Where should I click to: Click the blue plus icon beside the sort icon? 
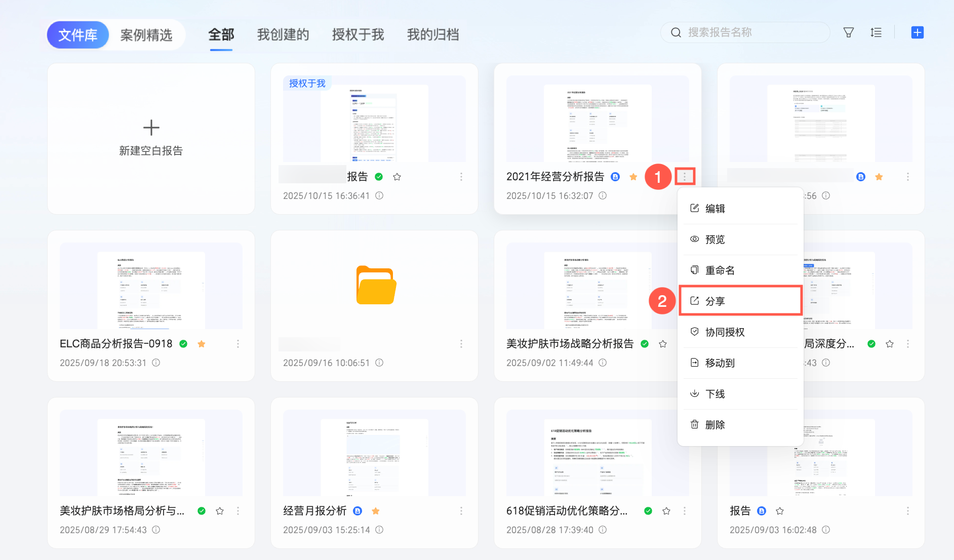[918, 32]
